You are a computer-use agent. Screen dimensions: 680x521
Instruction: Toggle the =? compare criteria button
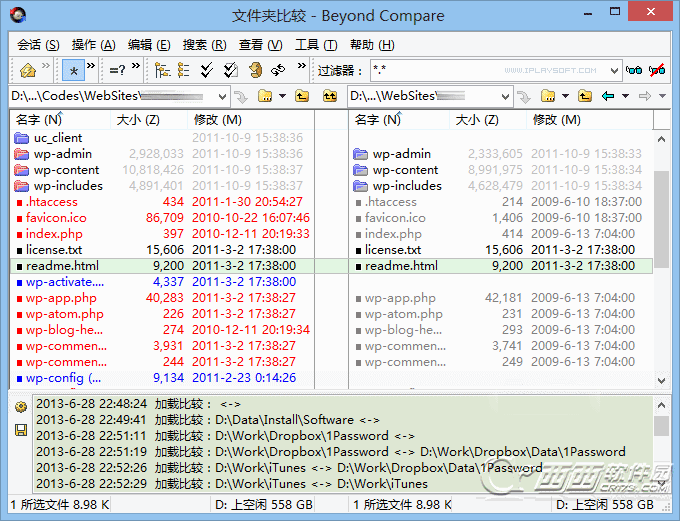click(x=117, y=70)
